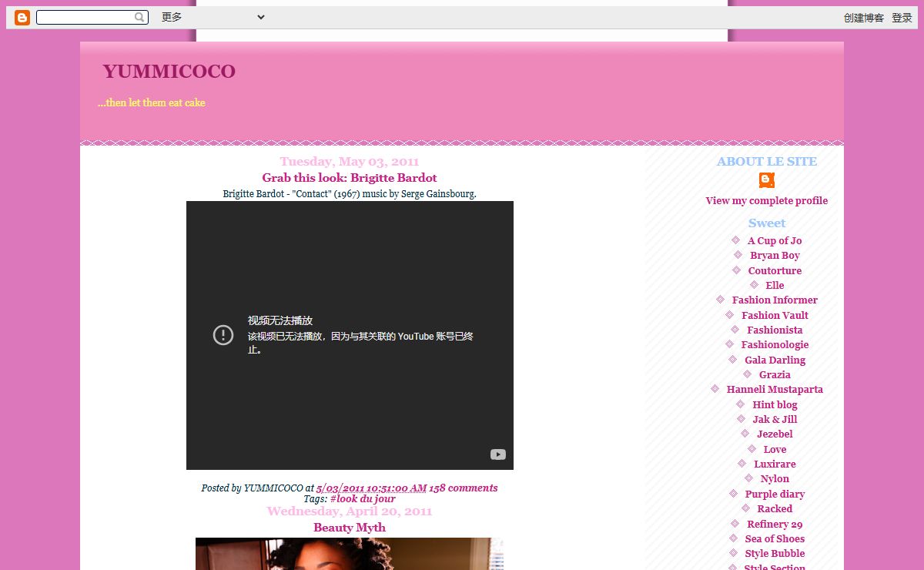Click the 登录 sign-in link
The width and height of the screenshot is (924, 570).
click(902, 18)
